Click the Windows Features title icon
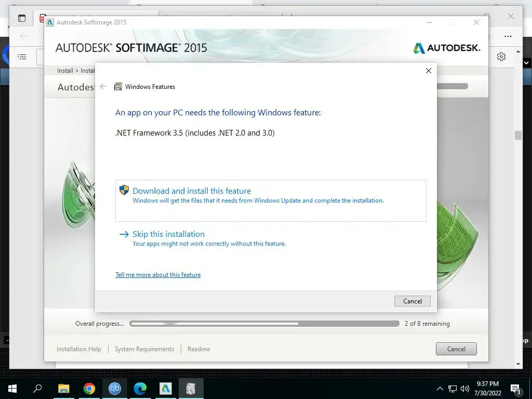 (118, 87)
